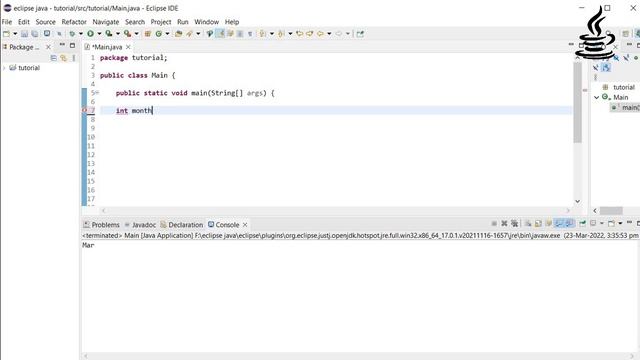Switch to the Problems tab
640x360 pixels.
click(101, 224)
